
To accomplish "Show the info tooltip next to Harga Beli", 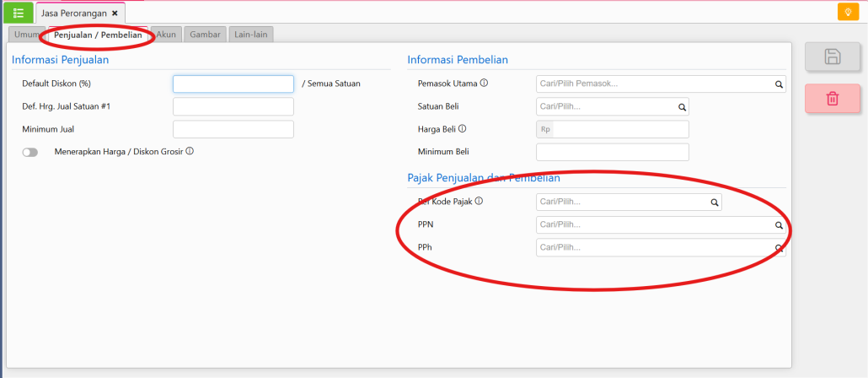I will tap(463, 128).
